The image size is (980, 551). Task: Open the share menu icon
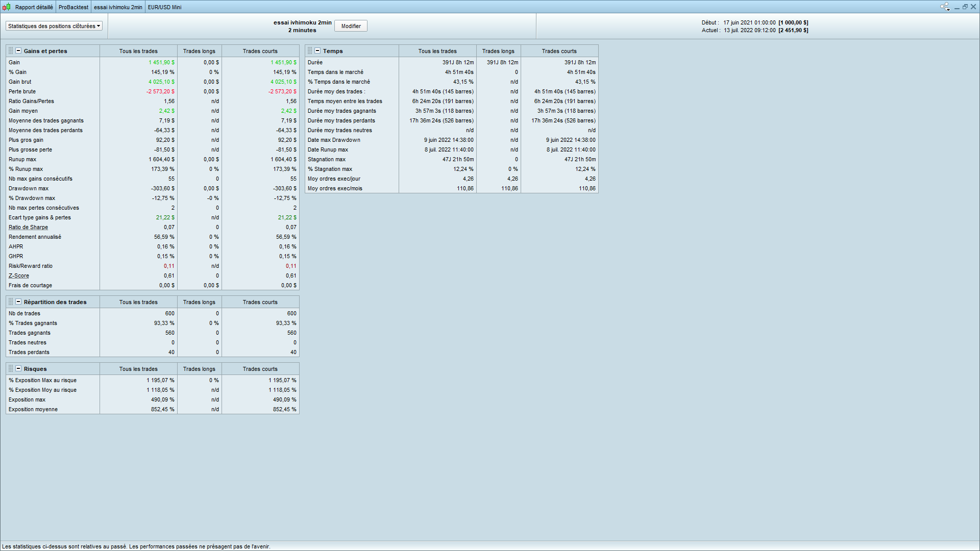[x=945, y=7]
